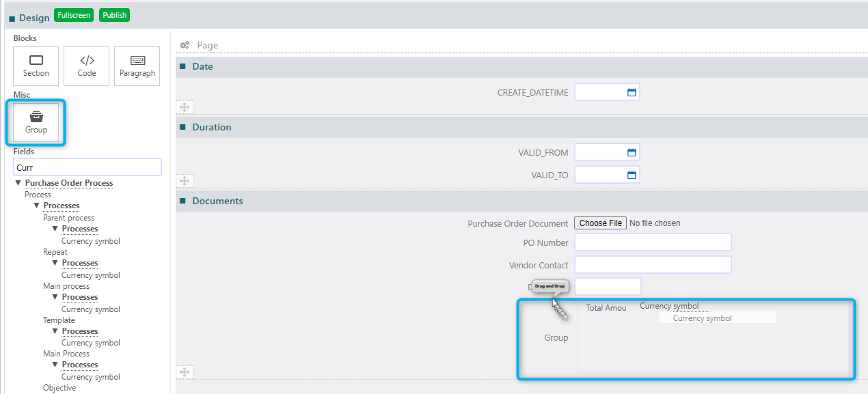Click the Duration section header
Viewport: 868px width, 394px height.
pos(521,128)
